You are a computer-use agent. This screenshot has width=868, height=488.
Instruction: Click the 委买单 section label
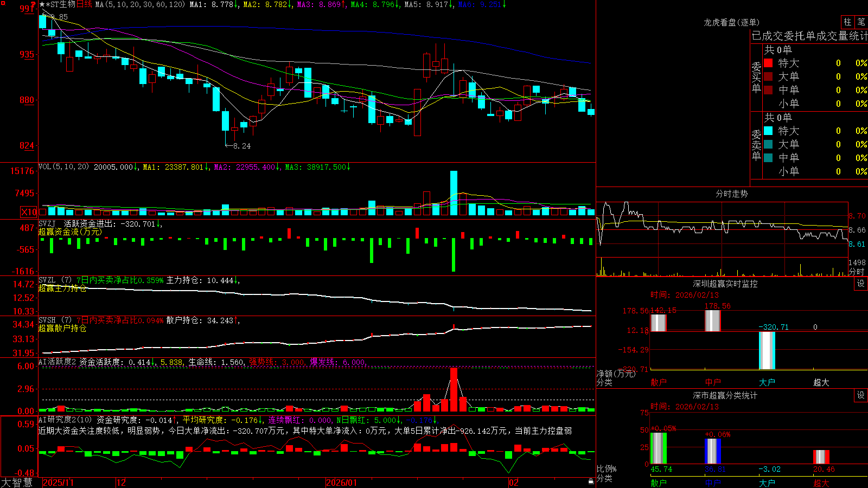756,77
